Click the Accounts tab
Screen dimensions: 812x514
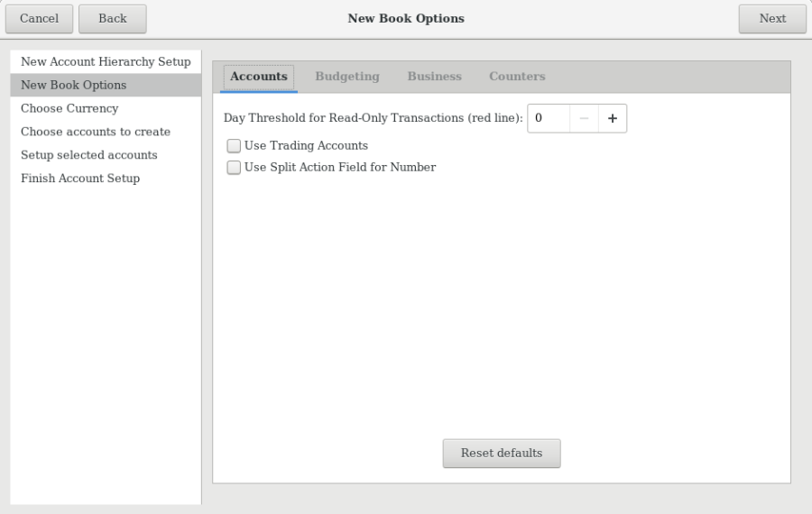pos(258,77)
